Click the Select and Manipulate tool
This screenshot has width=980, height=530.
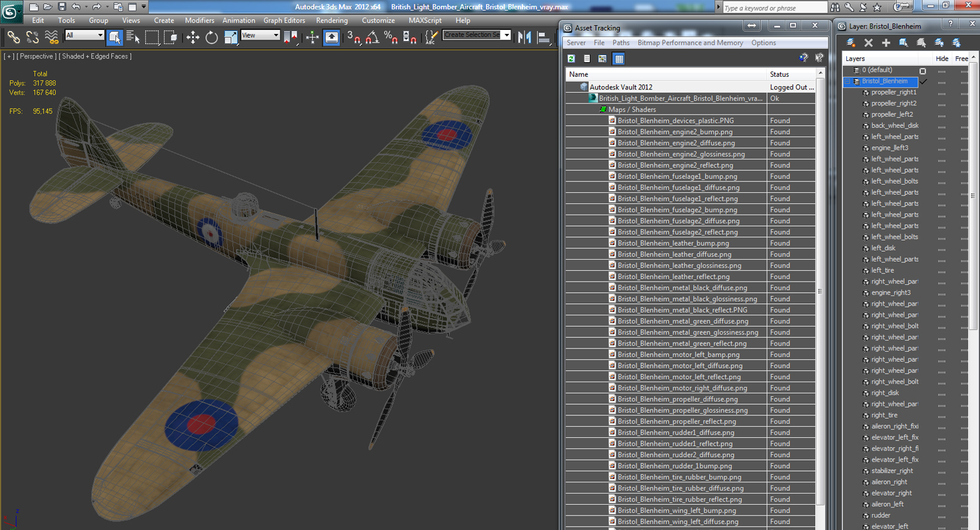312,37
